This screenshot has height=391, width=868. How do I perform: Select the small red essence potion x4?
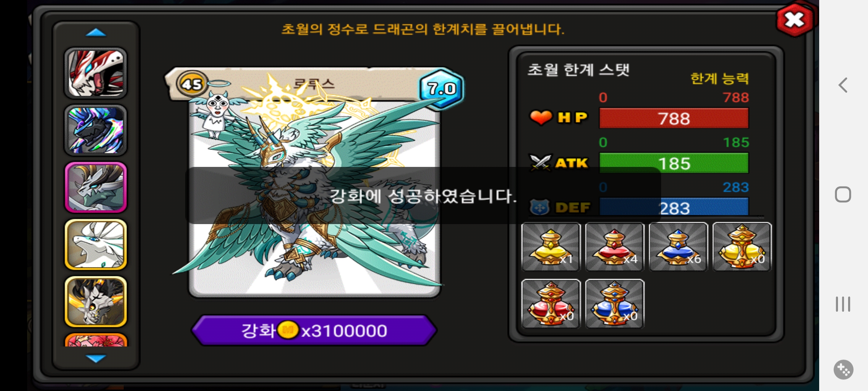[614, 247]
